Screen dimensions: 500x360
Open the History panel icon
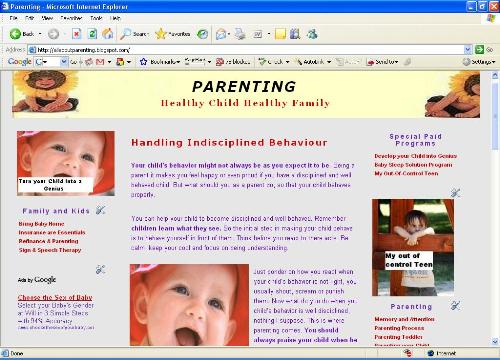202,34
